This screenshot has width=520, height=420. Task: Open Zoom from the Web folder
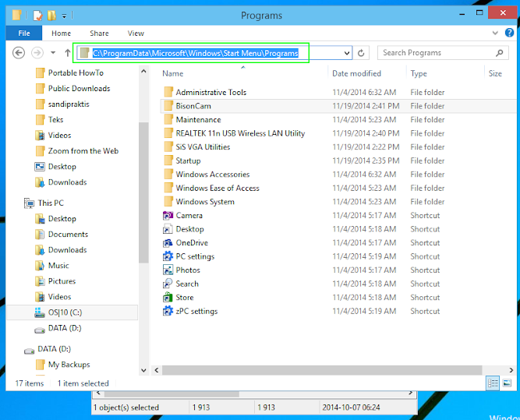tap(83, 151)
